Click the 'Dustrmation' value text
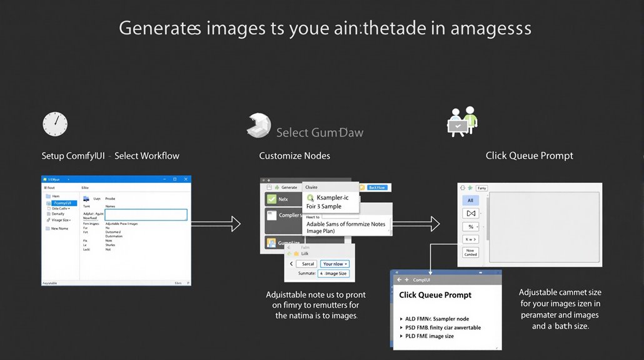This screenshot has width=644, height=360. [114, 236]
